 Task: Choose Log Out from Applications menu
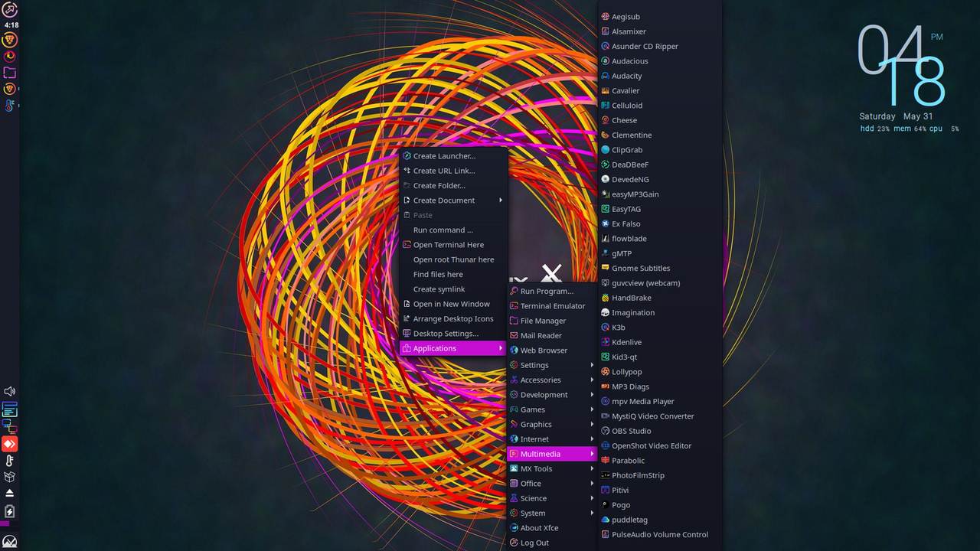[x=551, y=543]
